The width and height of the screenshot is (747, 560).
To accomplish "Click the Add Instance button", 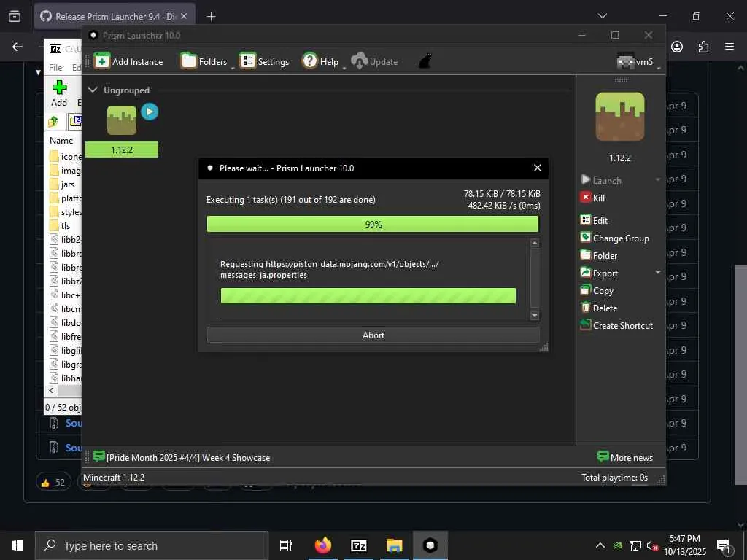I will pyautogui.click(x=128, y=61).
